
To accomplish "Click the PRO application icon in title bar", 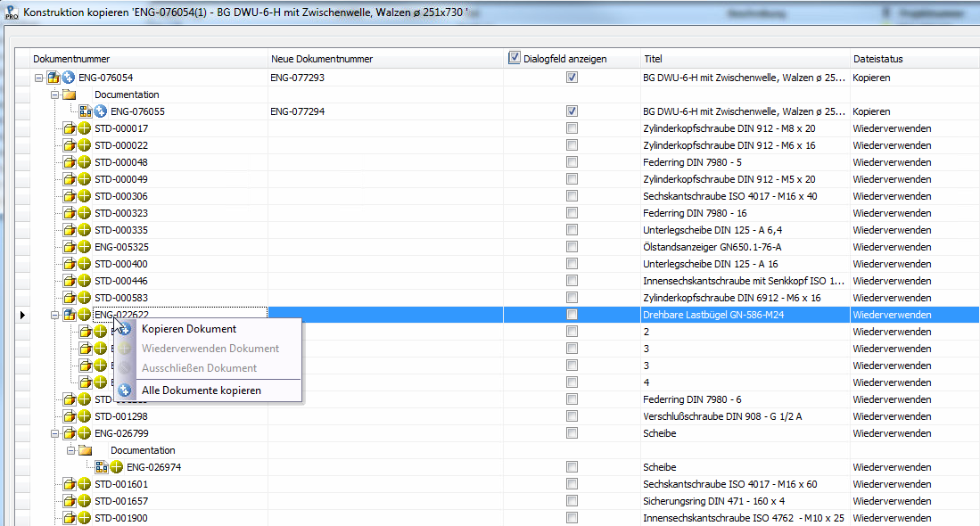I will tap(12, 14).
